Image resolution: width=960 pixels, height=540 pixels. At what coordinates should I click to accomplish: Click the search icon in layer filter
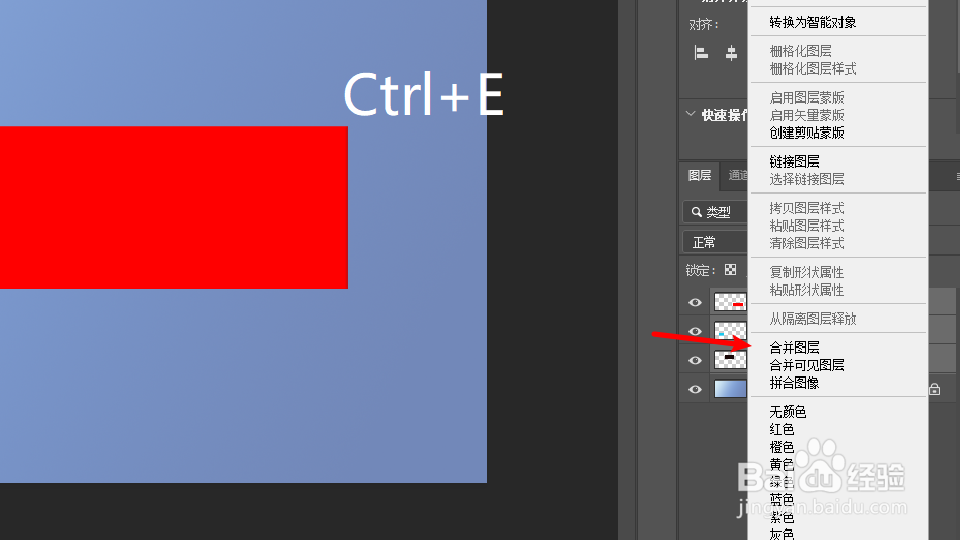697,212
